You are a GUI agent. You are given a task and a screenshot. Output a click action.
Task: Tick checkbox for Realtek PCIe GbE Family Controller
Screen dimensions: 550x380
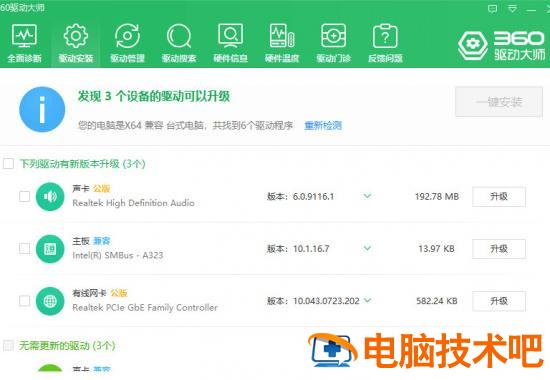pyautogui.click(x=25, y=301)
